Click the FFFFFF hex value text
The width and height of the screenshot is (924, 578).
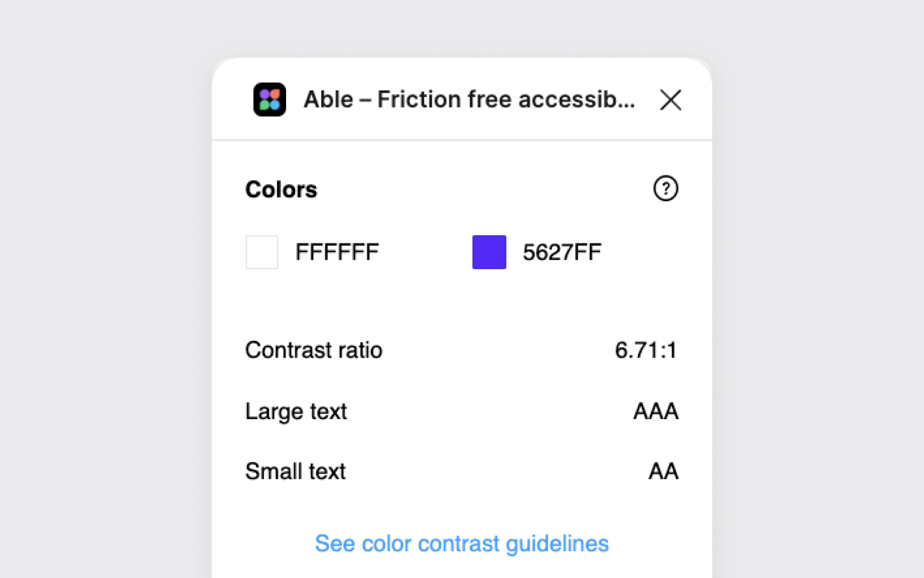337,252
